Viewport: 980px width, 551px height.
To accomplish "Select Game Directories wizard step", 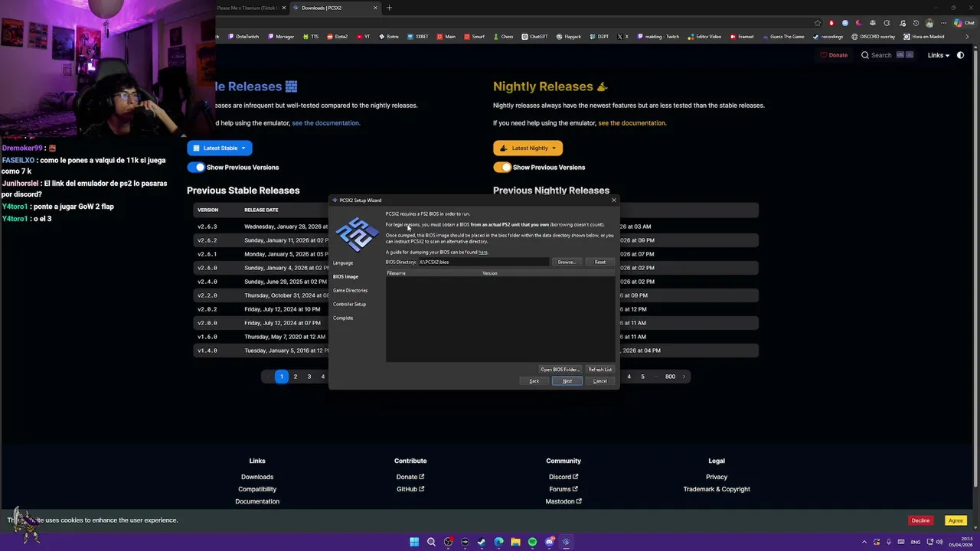I will [350, 290].
